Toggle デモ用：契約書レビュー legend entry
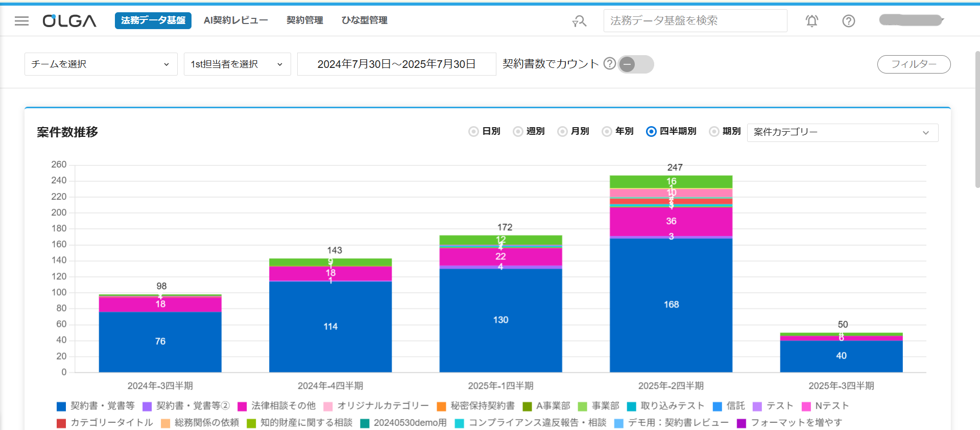Image resolution: width=980 pixels, height=430 pixels. point(672,423)
